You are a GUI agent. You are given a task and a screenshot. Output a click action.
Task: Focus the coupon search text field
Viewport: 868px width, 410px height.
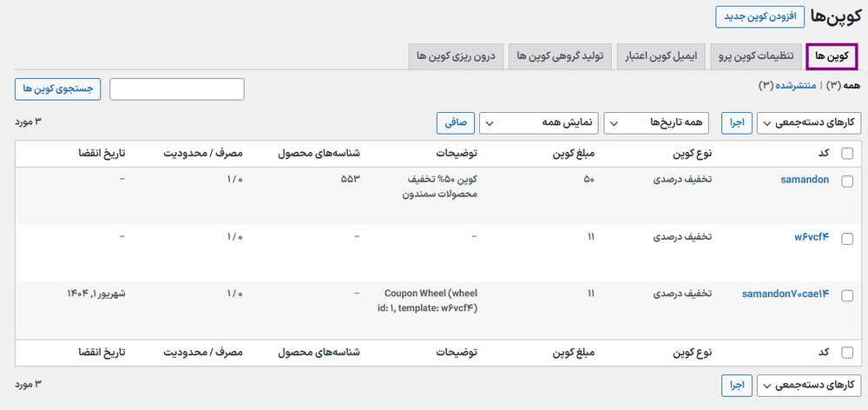click(x=177, y=89)
